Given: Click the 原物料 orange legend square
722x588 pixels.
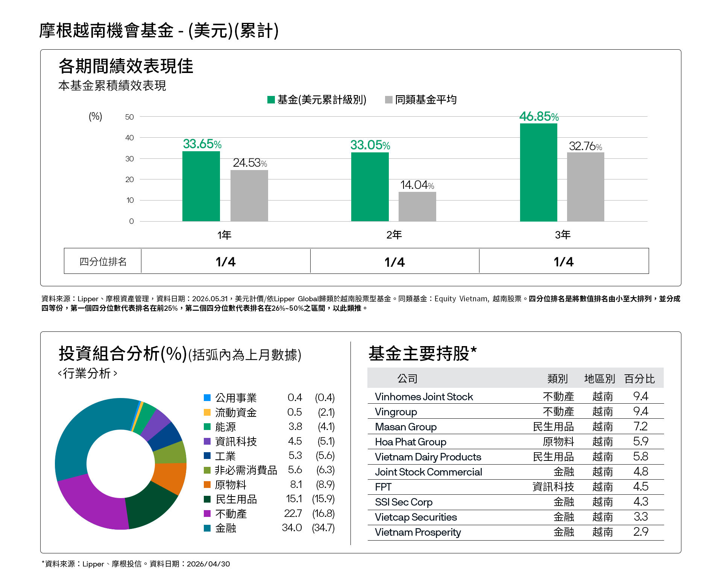Looking at the screenshot, I should coord(207,485).
